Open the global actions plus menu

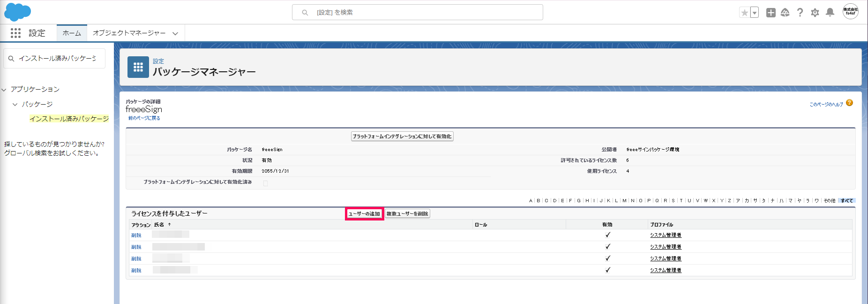pyautogui.click(x=771, y=13)
